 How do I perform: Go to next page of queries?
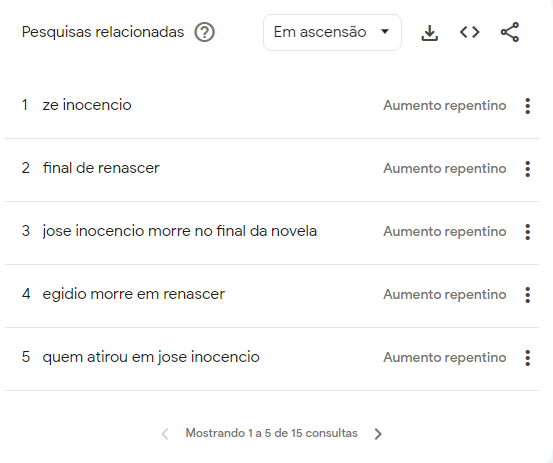coord(378,434)
